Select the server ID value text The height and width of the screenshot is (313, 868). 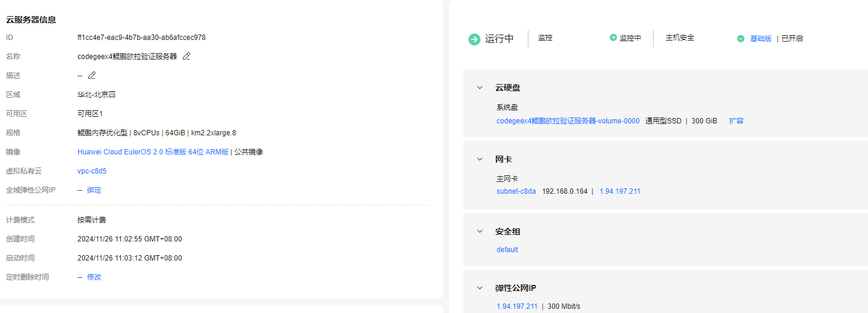[x=142, y=37]
